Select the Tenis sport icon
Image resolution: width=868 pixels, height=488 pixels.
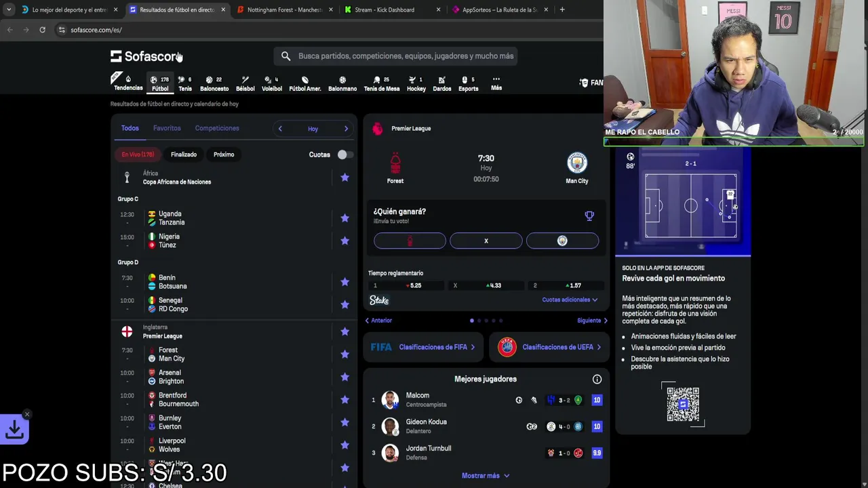pyautogui.click(x=184, y=83)
